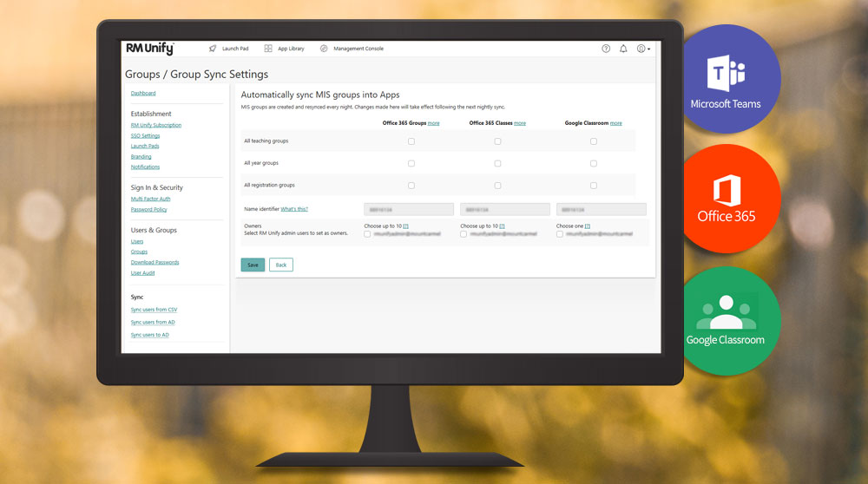Click the RM Unify logo
Viewport: 868px width, 484px height.
(149, 49)
